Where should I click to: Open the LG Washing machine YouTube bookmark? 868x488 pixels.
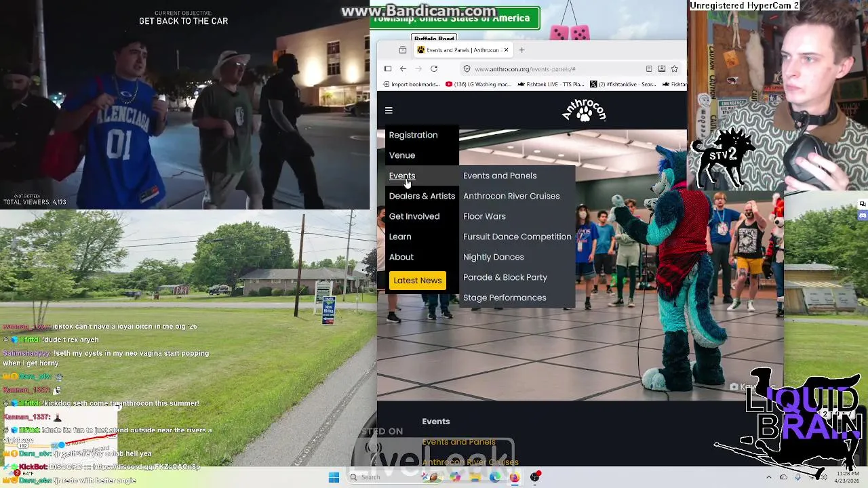click(478, 85)
